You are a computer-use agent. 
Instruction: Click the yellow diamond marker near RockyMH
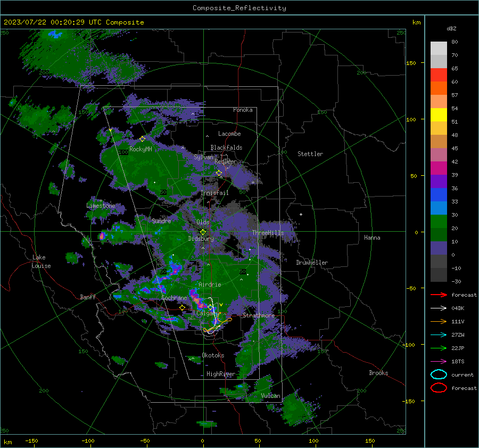pyautogui.click(x=142, y=139)
